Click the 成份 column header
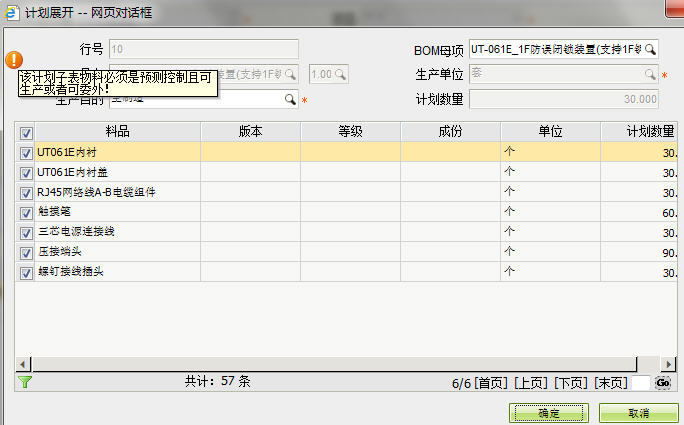 (x=450, y=132)
